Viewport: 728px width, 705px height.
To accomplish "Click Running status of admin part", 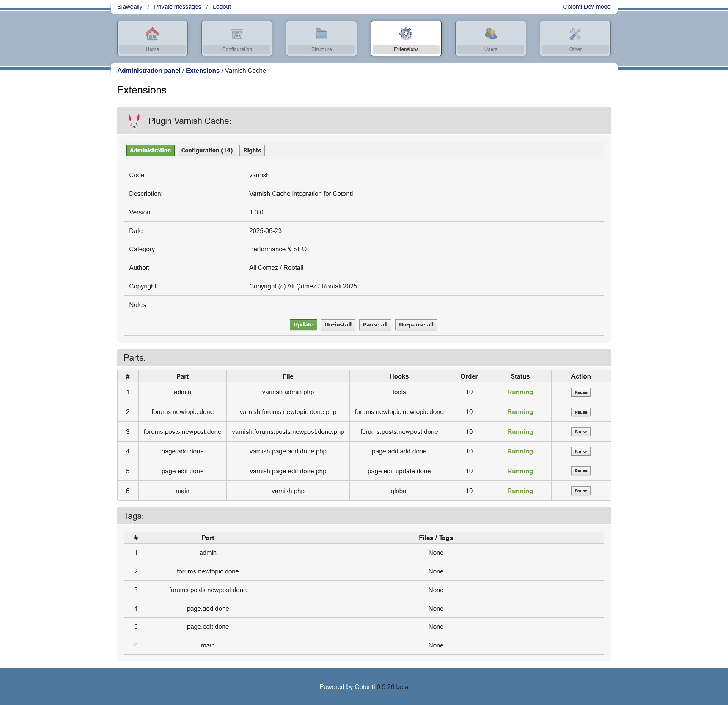I will (520, 392).
